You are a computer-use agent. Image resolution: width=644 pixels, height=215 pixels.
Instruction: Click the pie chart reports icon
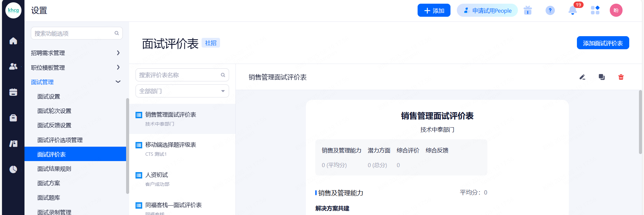coord(13,169)
